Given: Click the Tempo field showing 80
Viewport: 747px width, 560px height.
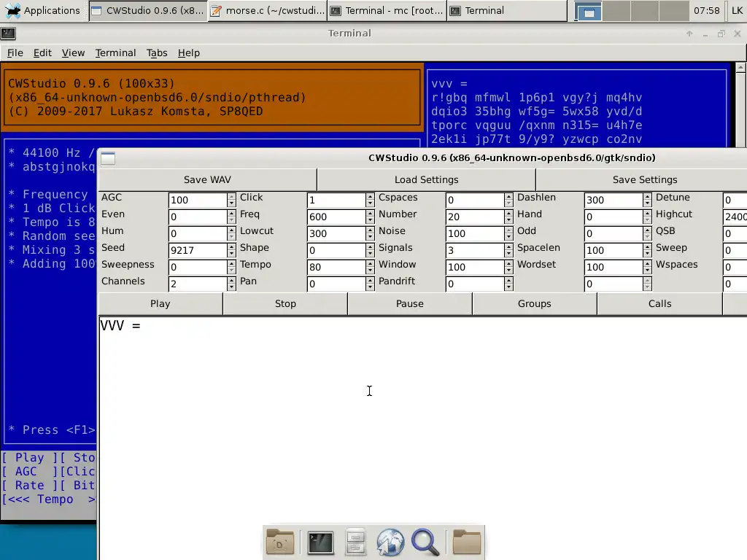Looking at the screenshot, I should [x=336, y=267].
